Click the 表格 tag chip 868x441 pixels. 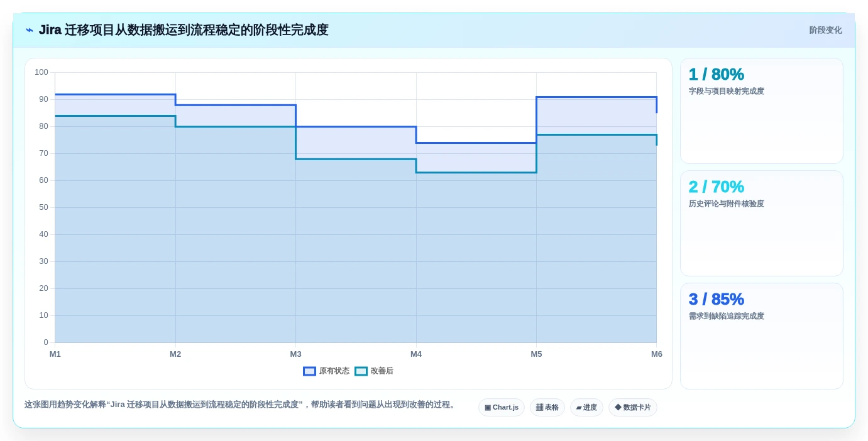point(547,408)
